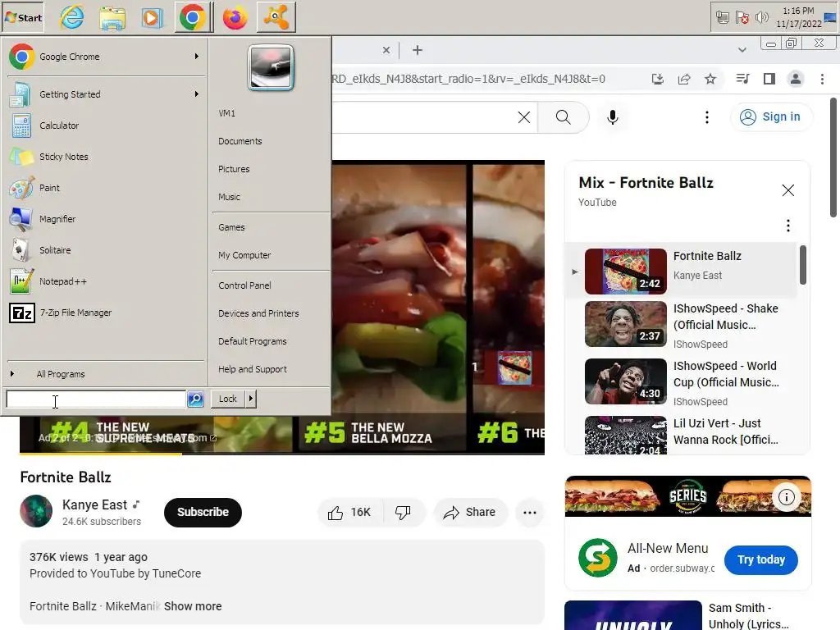840x630 pixels.
Task: Open Magnifier from Start menu
Action: coord(104,219)
